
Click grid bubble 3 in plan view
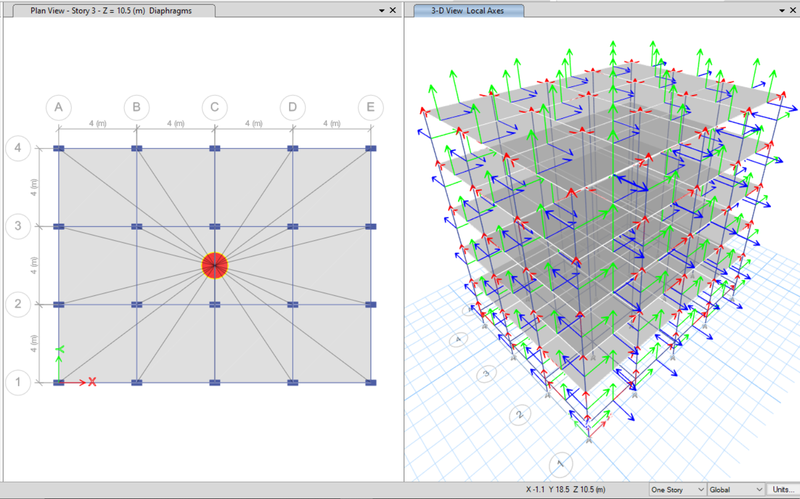click(18, 226)
